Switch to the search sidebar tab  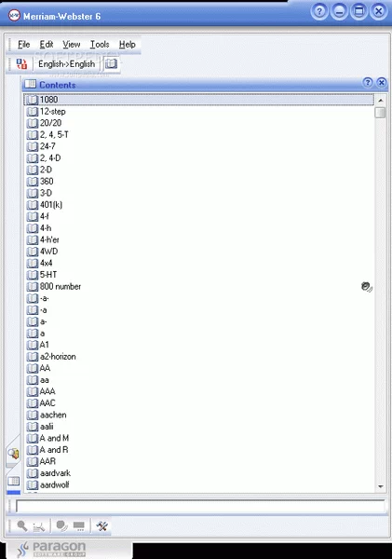tap(14, 454)
